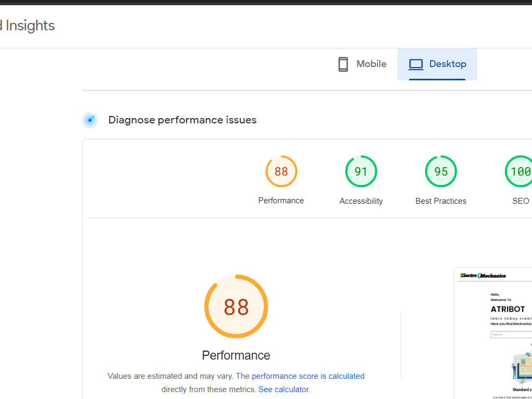Click the 'Insights' page title
Viewport: 532px width, 399px height.
click(30, 26)
